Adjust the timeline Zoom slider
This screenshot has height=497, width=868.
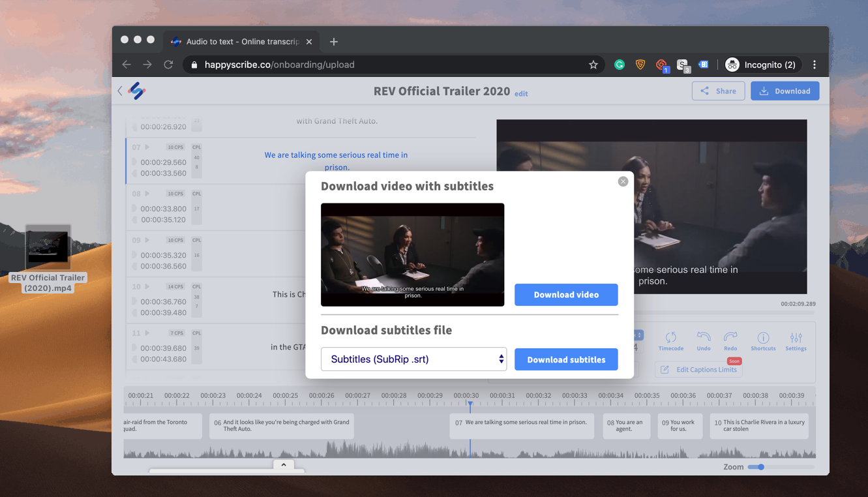click(760, 467)
